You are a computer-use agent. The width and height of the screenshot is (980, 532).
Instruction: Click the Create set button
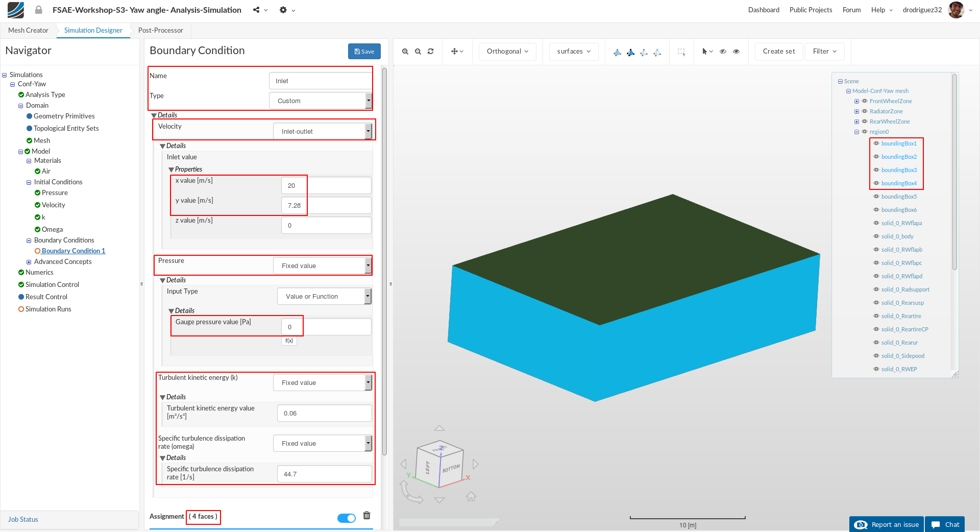coord(778,52)
